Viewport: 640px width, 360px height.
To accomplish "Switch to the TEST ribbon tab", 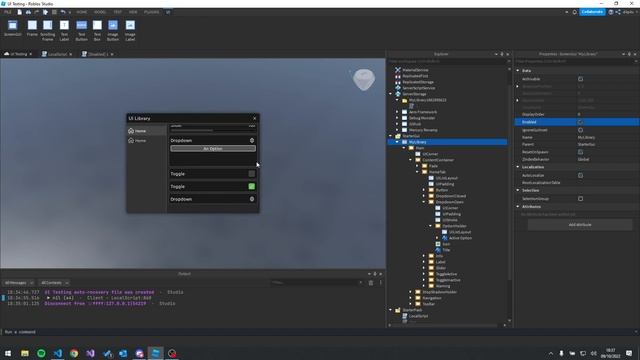I will coord(118,12).
